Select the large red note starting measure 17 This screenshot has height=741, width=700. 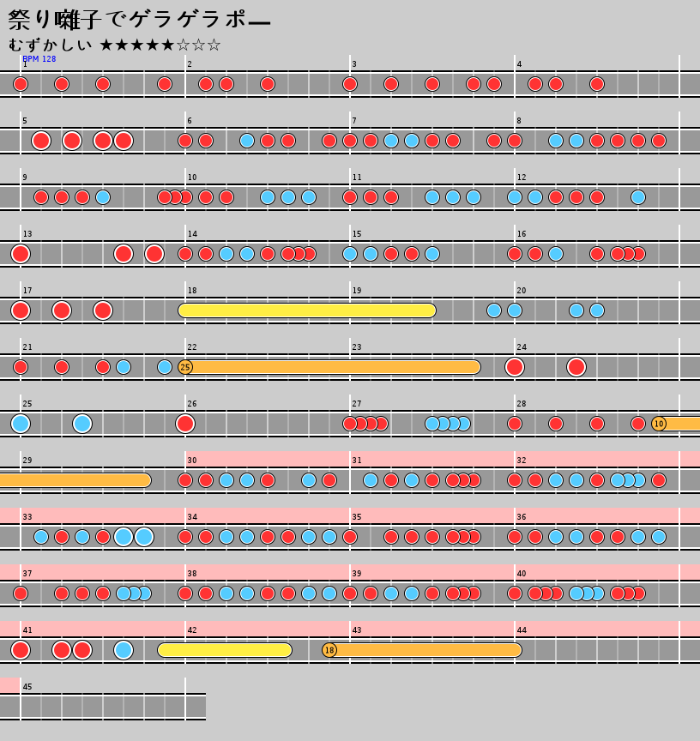(21, 310)
